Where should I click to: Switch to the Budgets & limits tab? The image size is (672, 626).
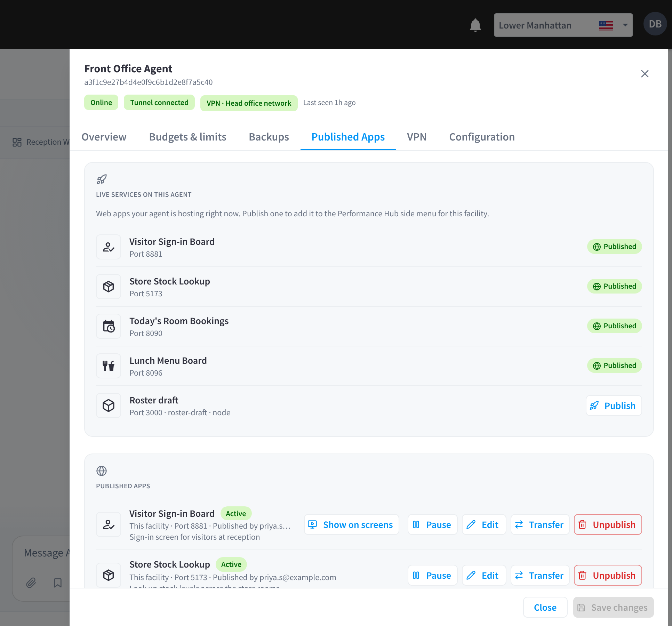click(x=188, y=137)
